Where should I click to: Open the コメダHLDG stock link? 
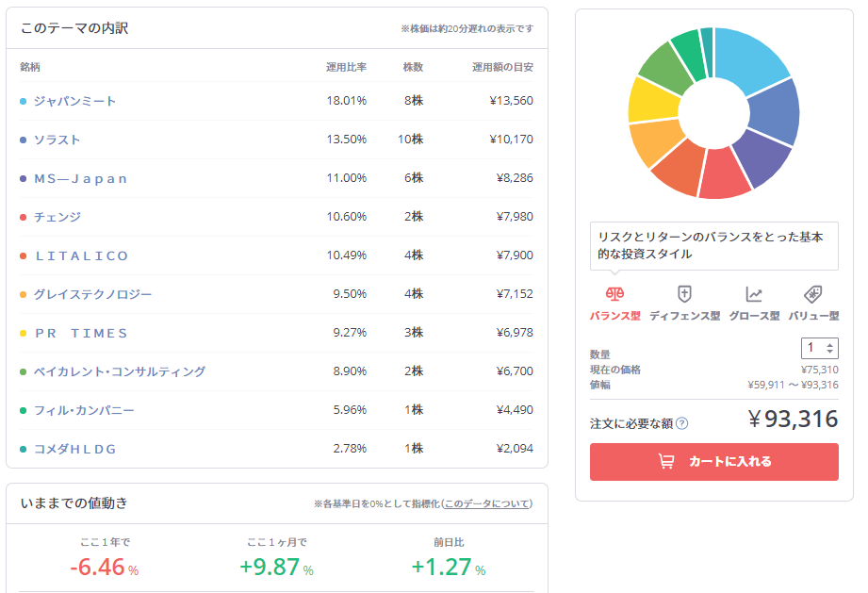[74, 449]
